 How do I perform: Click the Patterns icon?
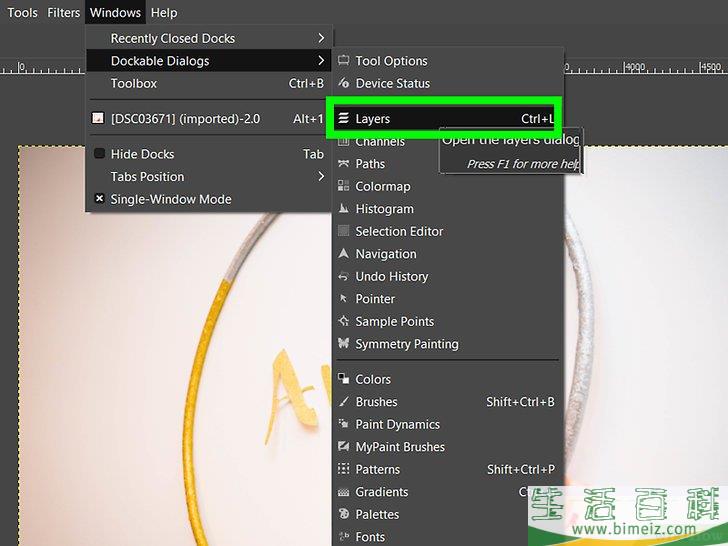pos(344,469)
